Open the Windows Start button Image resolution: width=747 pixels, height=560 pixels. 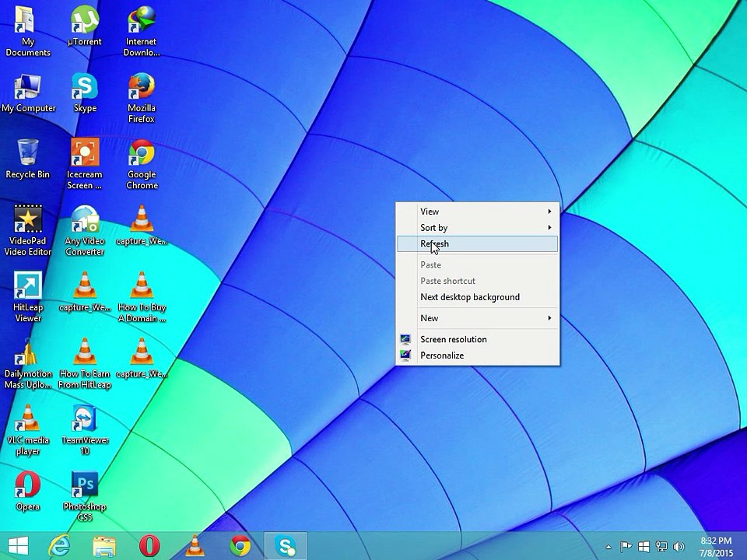tap(18, 546)
